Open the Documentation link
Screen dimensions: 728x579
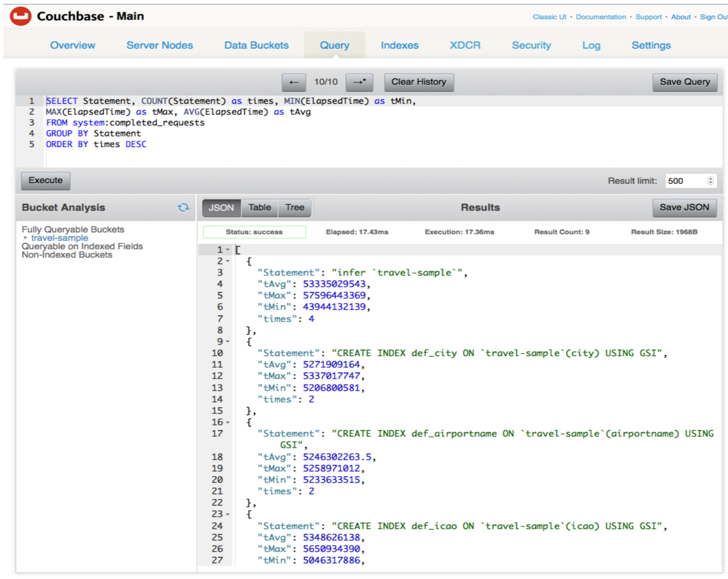tap(601, 17)
